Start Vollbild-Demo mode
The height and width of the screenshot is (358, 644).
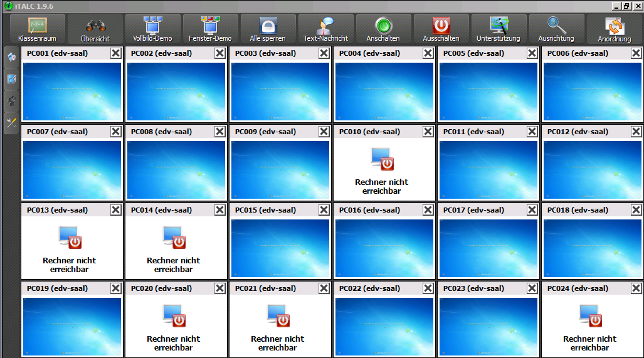pyautogui.click(x=152, y=29)
